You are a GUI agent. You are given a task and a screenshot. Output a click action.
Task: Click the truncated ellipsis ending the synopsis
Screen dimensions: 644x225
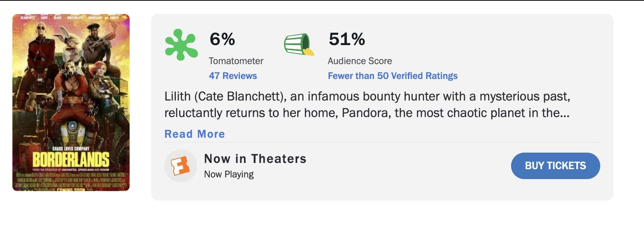point(565,113)
